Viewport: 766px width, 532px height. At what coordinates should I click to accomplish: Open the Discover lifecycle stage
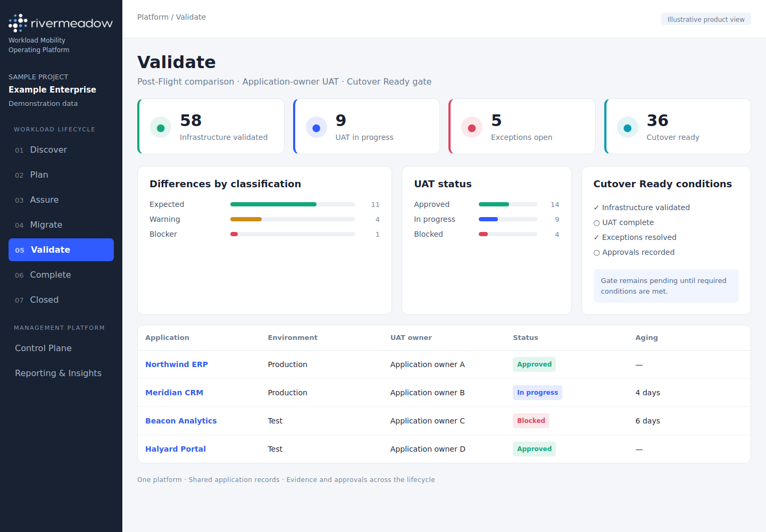tap(61, 150)
